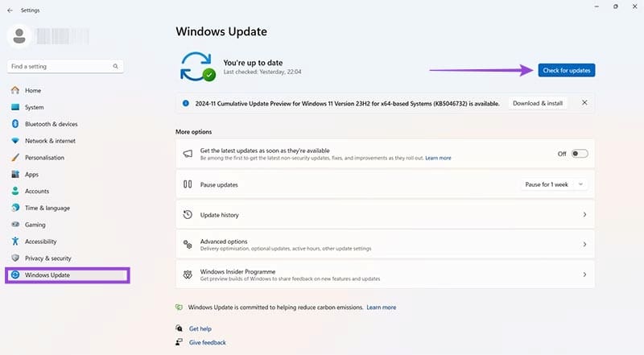Open the Give feedback link
Image resolution: width=644 pixels, height=355 pixels.
207,342
